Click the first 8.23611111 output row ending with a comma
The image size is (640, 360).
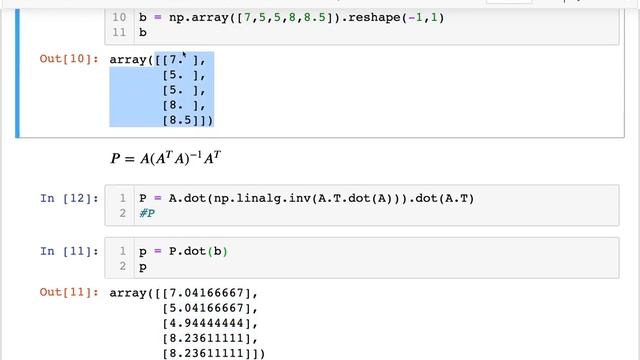[x=210, y=338]
